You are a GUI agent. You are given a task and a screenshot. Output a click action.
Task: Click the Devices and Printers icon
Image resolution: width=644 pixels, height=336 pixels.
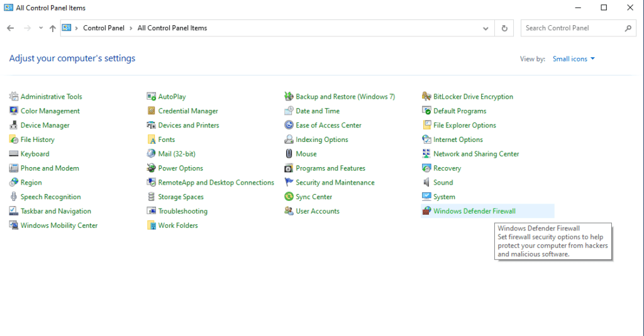pos(151,125)
